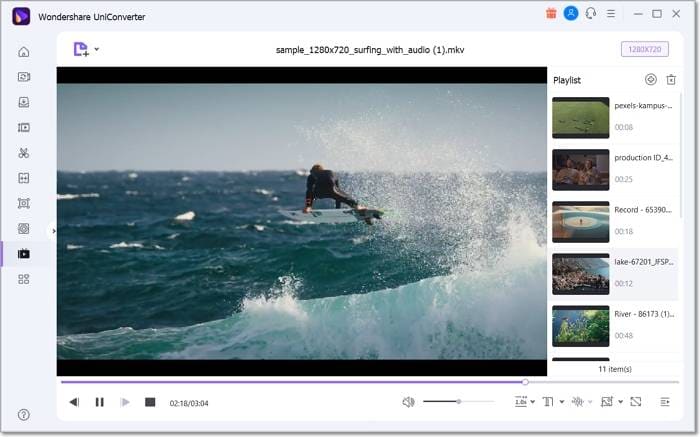Click the surfing video frame

click(x=302, y=221)
